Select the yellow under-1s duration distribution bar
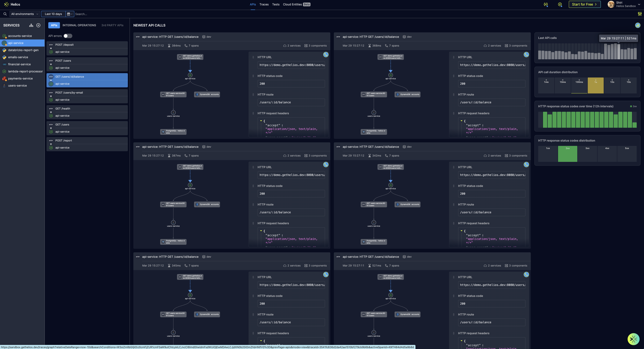The width and height of the screenshot is (644, 349). tap(595, 85)
